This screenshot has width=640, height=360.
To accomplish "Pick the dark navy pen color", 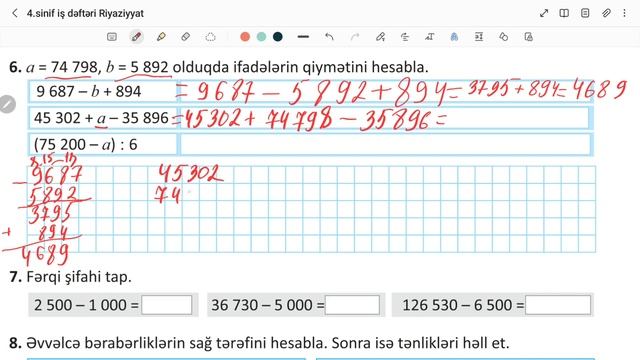I will (x=278, y=37).
